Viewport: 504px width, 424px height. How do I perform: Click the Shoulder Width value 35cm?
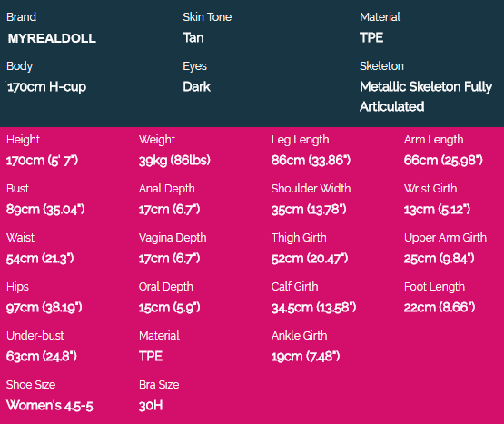click(x=309, y=209)
